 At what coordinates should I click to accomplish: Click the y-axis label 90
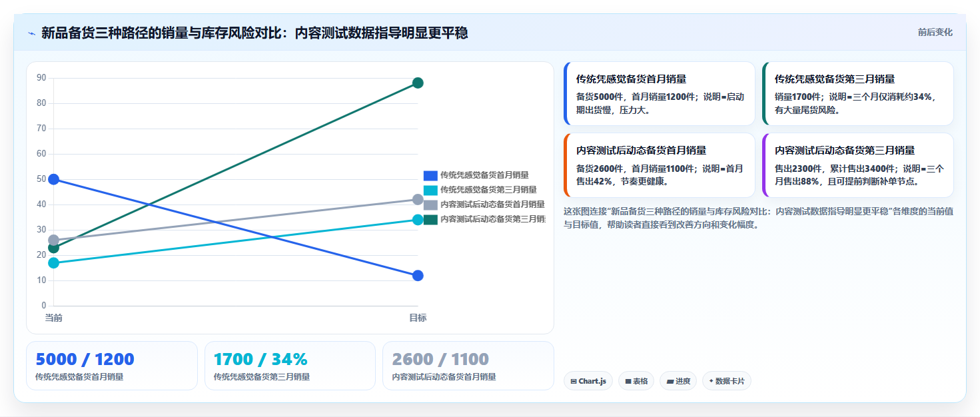[41, 78]
